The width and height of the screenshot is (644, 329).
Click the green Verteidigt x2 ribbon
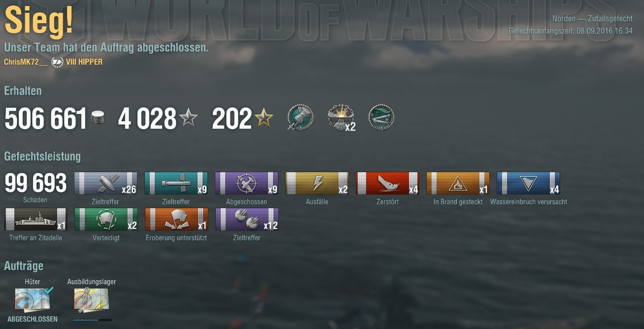point(105,219)
